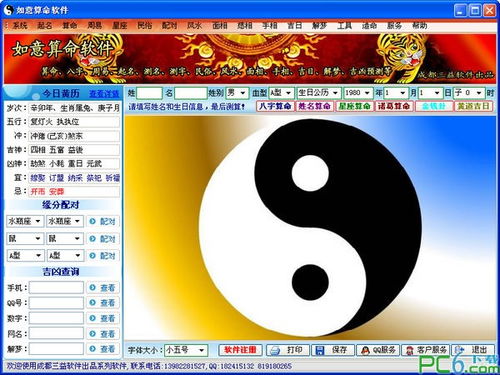Click the 查看 arrow icon beside the 解梦 field

point(93,349)
